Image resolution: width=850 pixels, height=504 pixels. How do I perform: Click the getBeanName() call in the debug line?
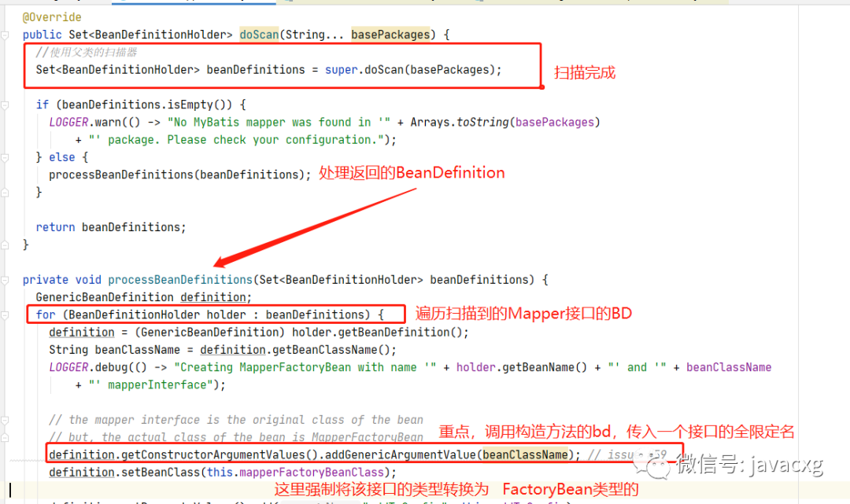[x=545, y=367]
